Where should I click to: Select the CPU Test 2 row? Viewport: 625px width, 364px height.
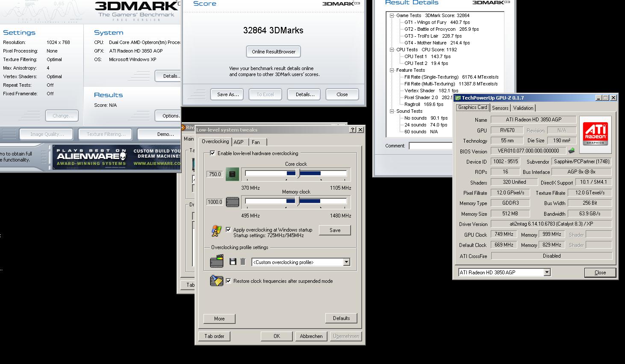426,63
